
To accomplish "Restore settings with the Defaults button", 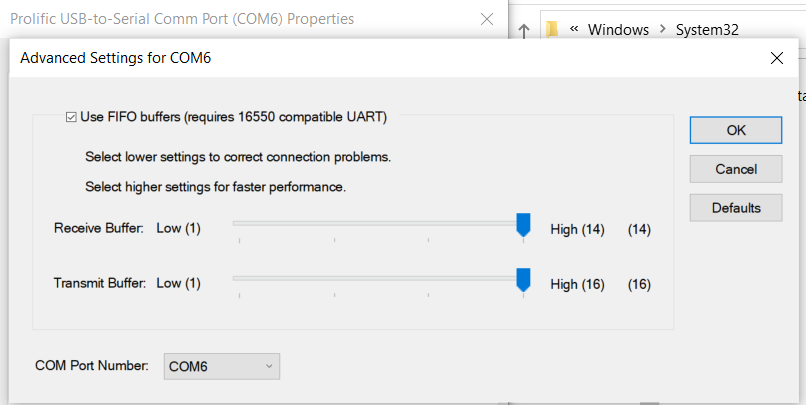I will point(736,208).
